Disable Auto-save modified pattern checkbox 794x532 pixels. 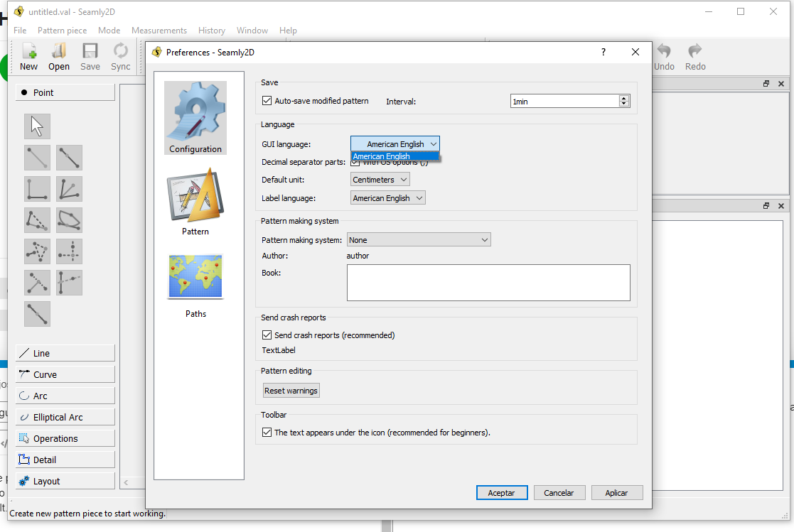267,101
